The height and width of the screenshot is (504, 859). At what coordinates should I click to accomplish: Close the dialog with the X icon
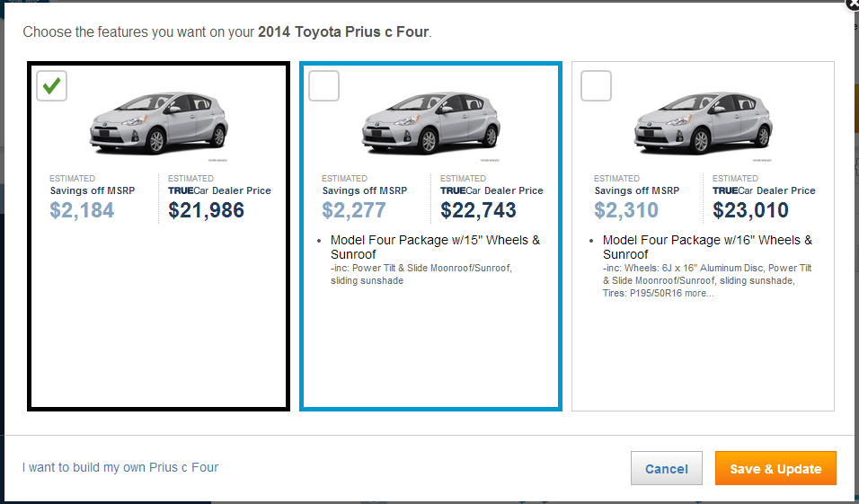coord(852,4)
